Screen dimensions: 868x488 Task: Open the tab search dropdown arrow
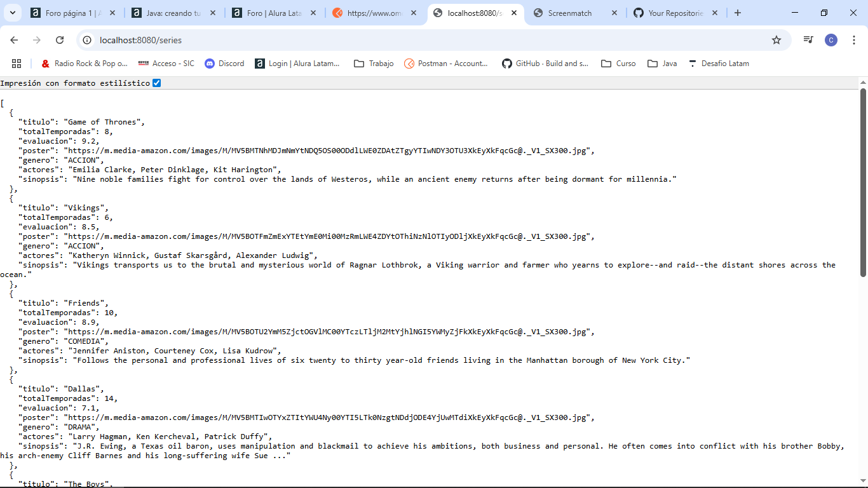click(x=13, y=13)
